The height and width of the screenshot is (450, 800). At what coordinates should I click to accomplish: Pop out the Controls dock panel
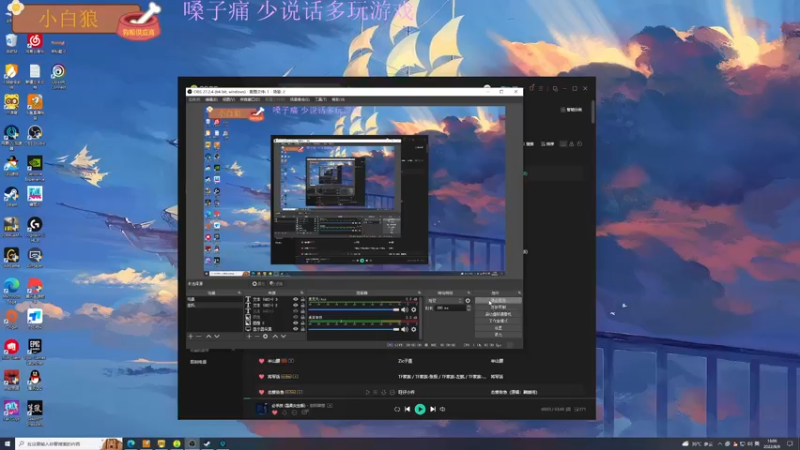pos(519,293)
